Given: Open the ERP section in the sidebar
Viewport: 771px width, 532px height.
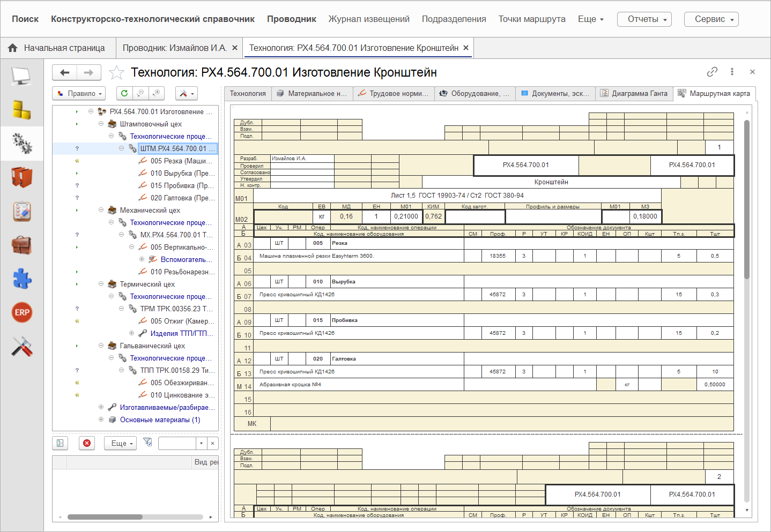Looking at the screenshot, I should pyautogui.click(x=21, y=312).
